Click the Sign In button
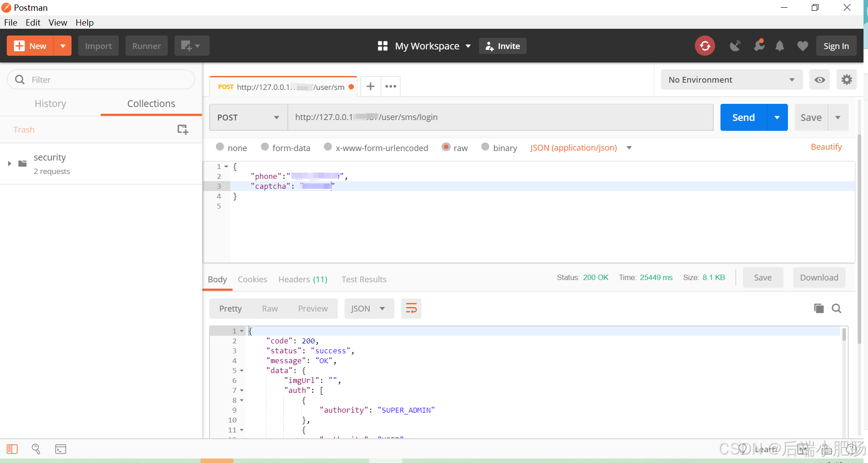The width and height of the screenshot is (868, 463). [x=836, y=46]
